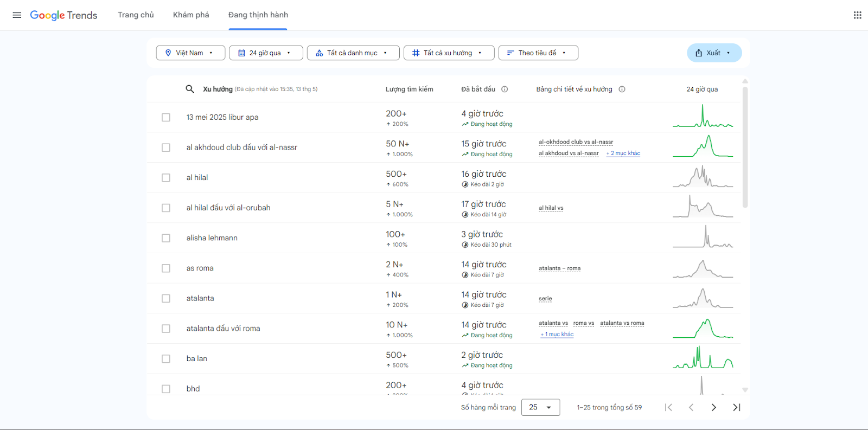868x430 pixels.
Task: Open the Tất cả xu hướng filter dropdown
Action: 449,53
